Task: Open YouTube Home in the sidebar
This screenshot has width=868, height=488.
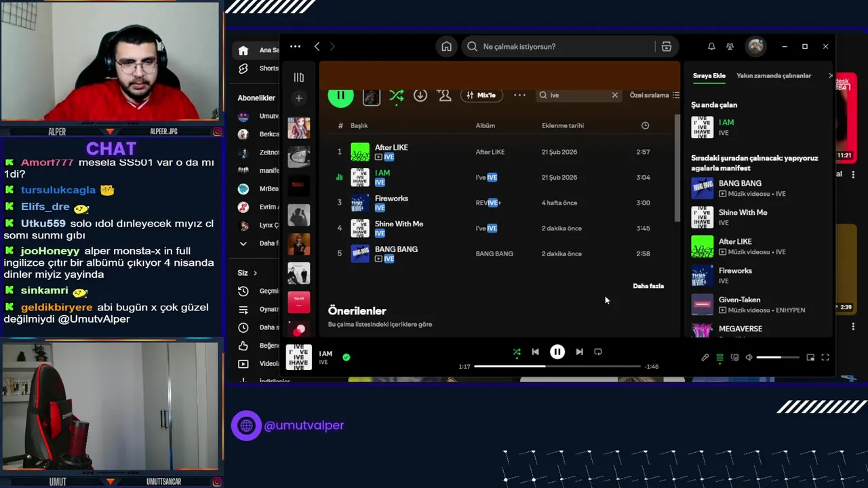Action: tap(243, 50)
